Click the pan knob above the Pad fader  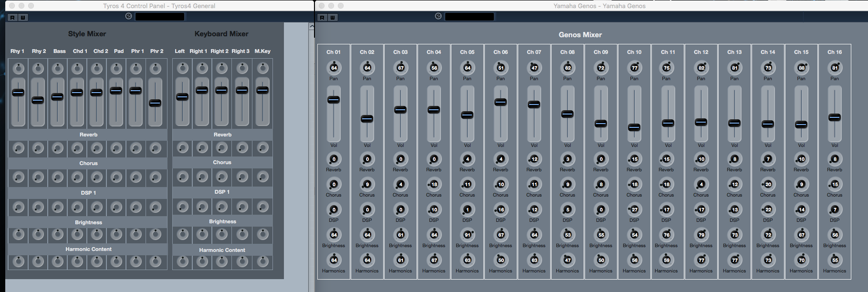pos(116,69)
